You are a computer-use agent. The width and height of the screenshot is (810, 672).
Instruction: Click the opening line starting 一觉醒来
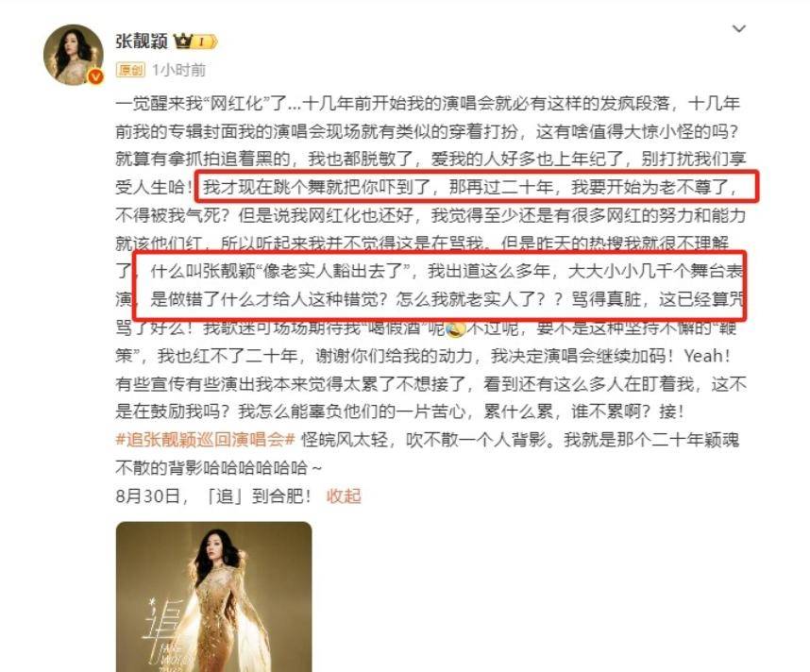(428, 103)
